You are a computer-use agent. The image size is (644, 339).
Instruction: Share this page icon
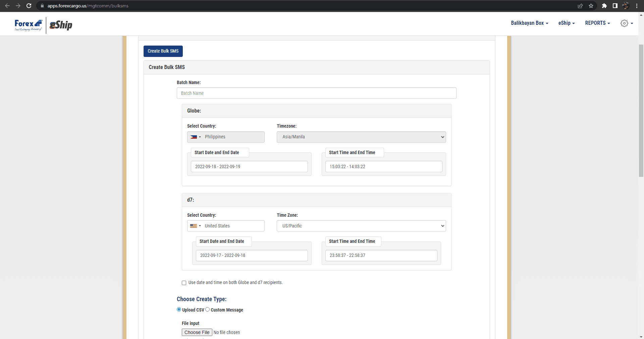pyautogui.click(x=580, y=6)
